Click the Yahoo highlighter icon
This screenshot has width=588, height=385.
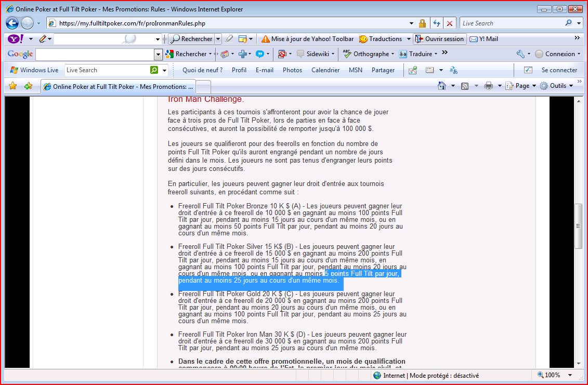coord(229,38)
